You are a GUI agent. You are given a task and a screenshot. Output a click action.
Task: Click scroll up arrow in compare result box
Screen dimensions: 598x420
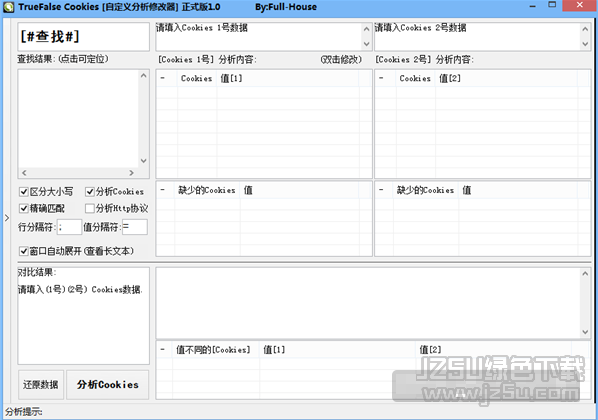[x=585, y=274]
